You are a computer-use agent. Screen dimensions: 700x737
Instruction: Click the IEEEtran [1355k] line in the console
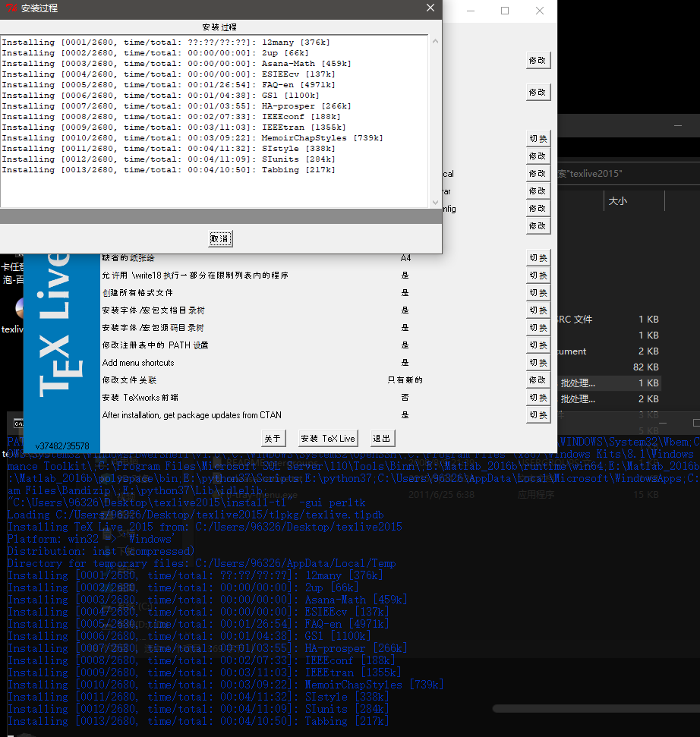[x=204, y=672]
